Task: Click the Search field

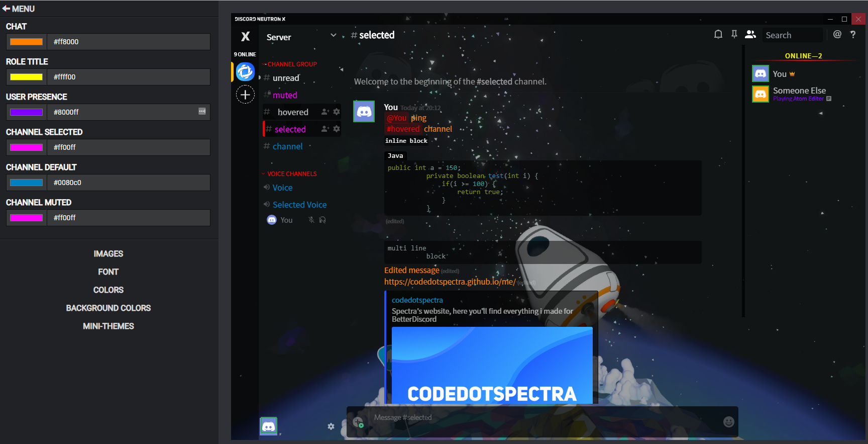Action: pos(793,35)
